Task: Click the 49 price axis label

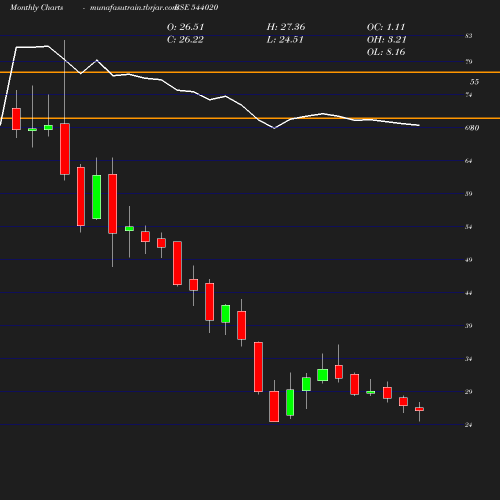Action: coord(469,260)
